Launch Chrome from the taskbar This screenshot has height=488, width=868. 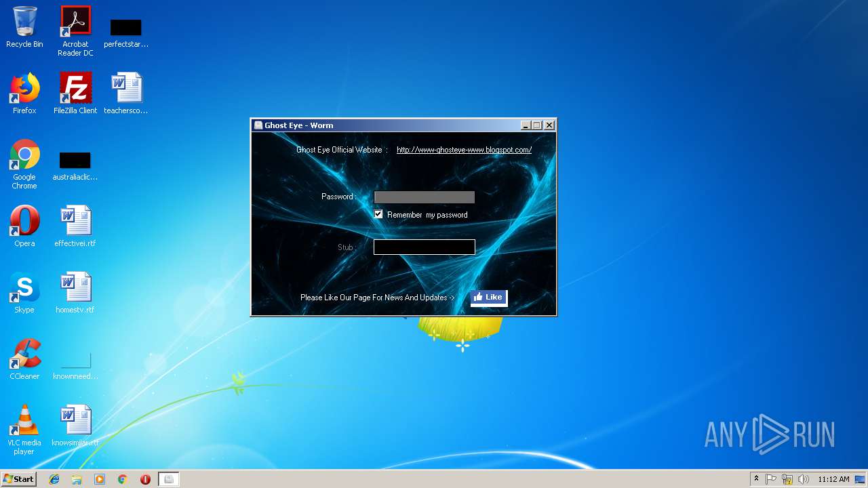123,479
